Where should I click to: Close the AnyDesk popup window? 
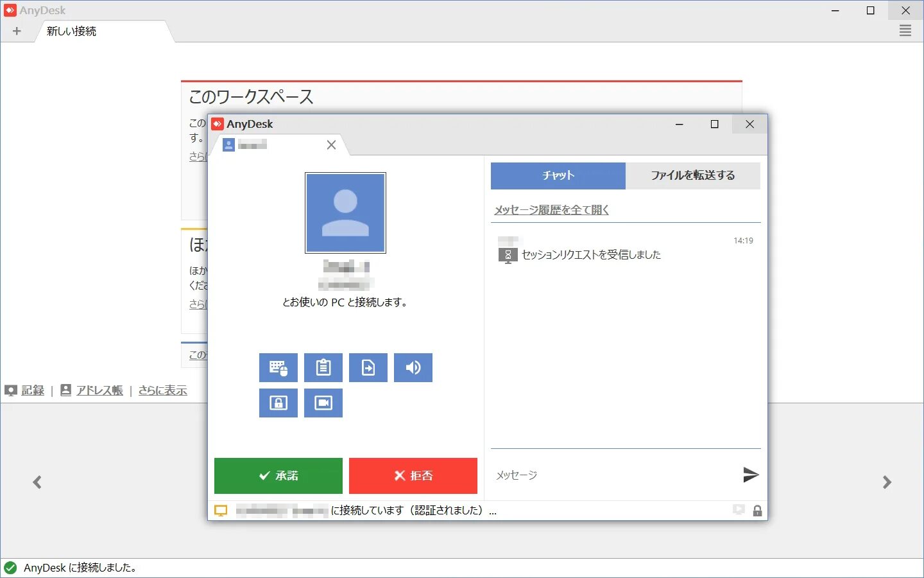[749, 124]
